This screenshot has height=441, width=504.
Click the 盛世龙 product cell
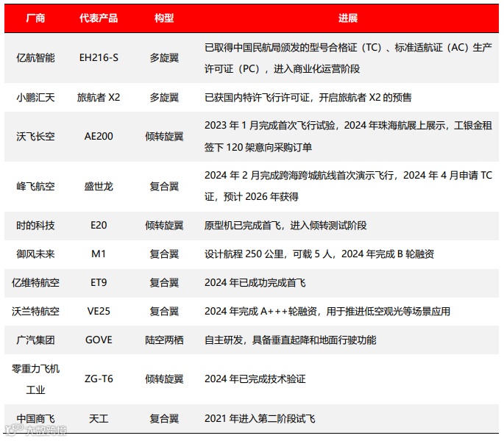click(99, 186)
